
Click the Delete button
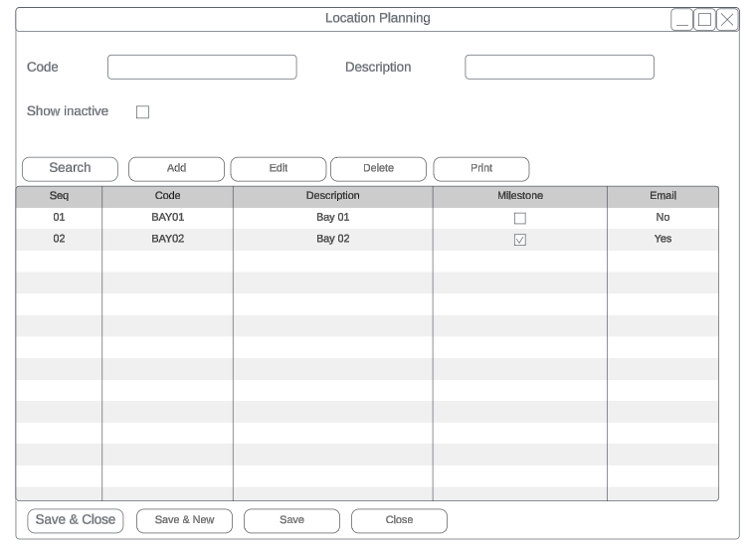coord(378,168)
